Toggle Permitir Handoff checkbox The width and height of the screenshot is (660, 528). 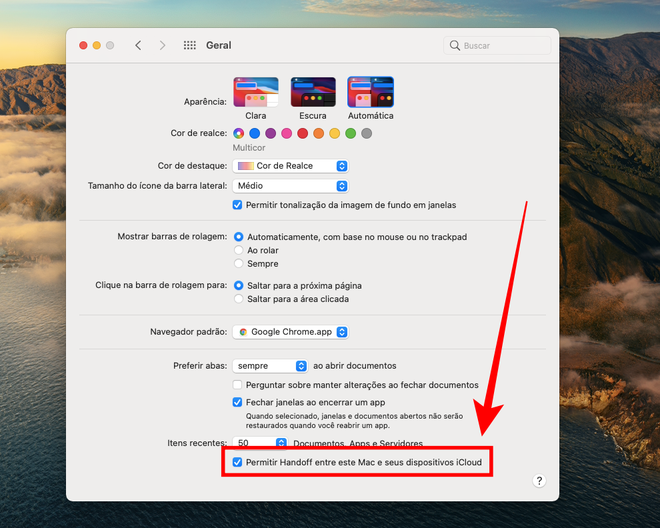237,462
